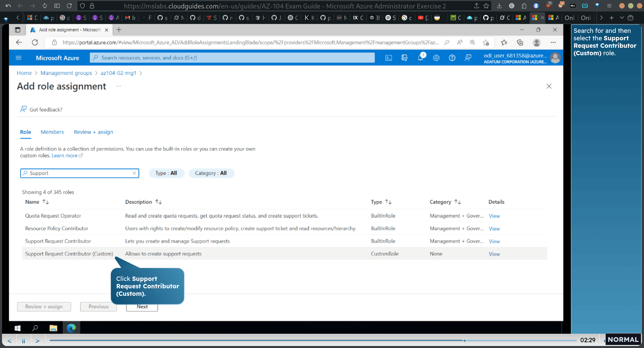Click the Support role search field
Viewport: 644px width, 348px height.
click(80, 173)
